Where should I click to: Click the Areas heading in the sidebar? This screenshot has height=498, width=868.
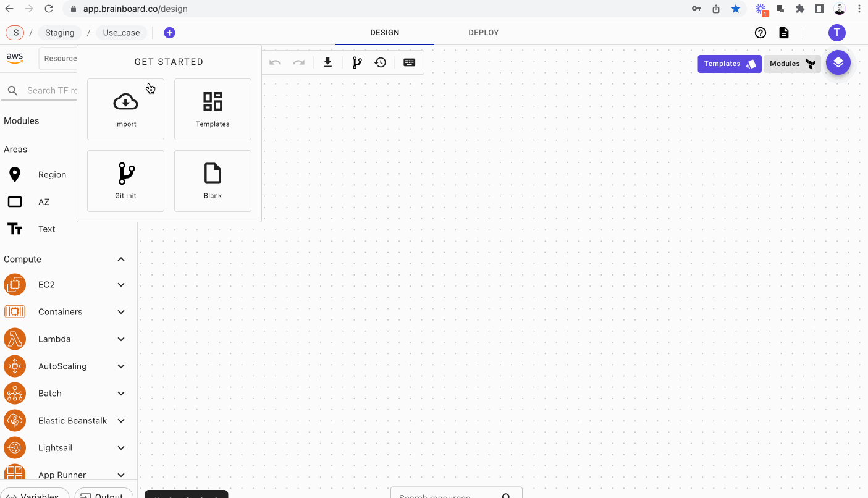tap(15, 150)
